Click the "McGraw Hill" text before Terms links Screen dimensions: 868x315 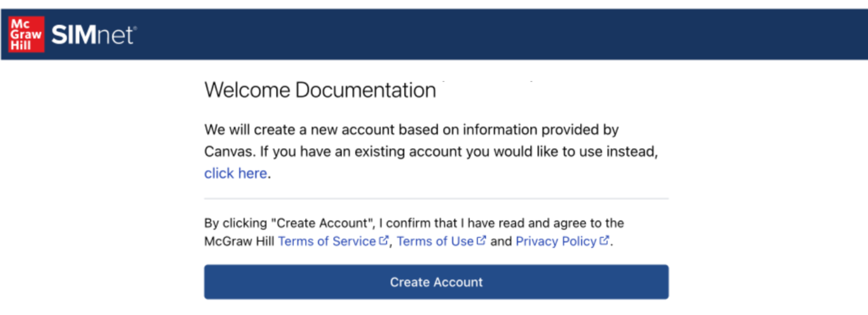[240, 241]
